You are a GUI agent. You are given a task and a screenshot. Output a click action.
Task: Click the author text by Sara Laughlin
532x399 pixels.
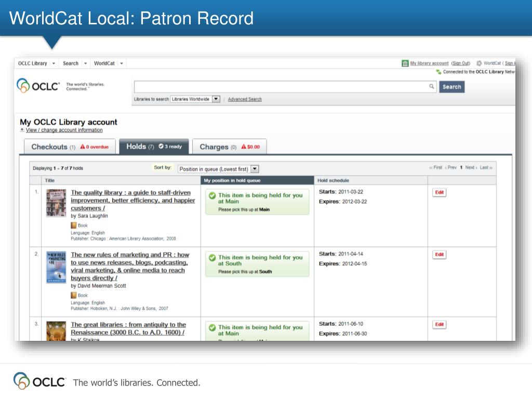[89, 216]
